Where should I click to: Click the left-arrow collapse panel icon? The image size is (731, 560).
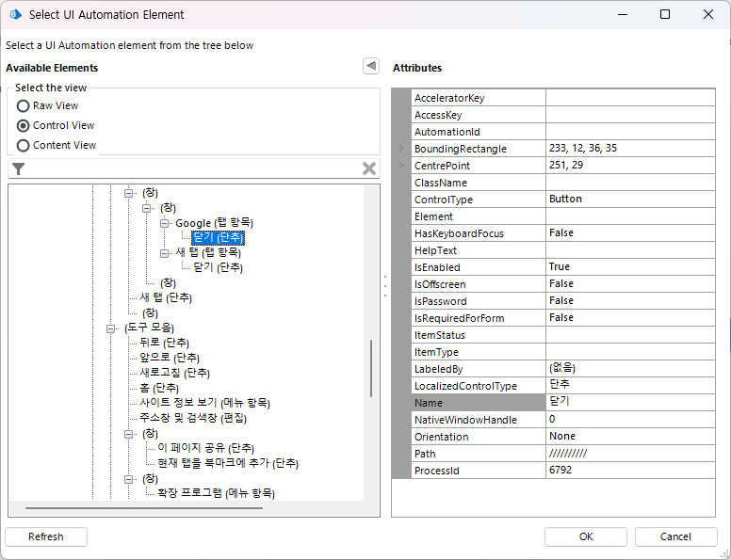tap(371, 66)
